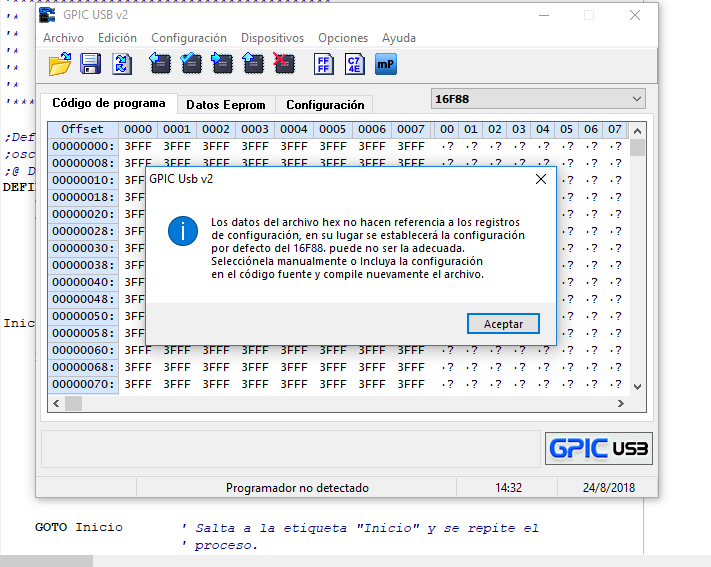Open the Archivo menu
This screenshot has height=567, width=711.
[x=63, y=38]
